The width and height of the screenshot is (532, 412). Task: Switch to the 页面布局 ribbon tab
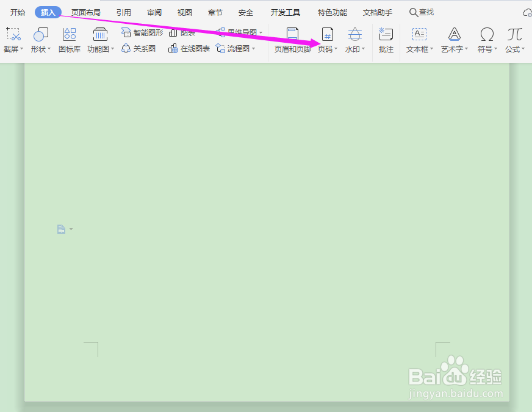coord(85,12)
